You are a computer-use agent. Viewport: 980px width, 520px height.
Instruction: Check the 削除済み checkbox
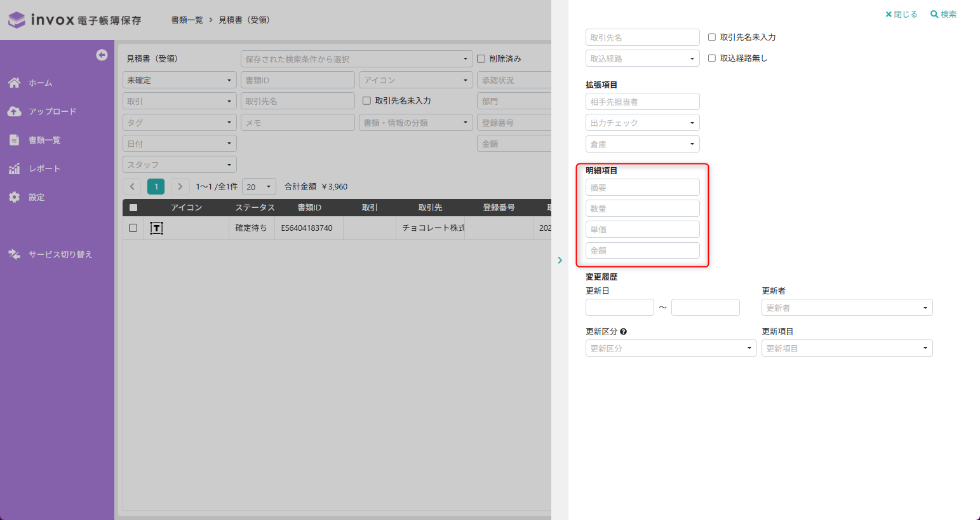481,59
